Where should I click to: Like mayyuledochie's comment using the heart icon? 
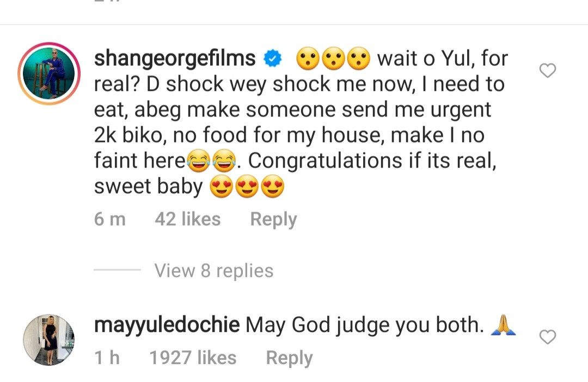point(547,337)
